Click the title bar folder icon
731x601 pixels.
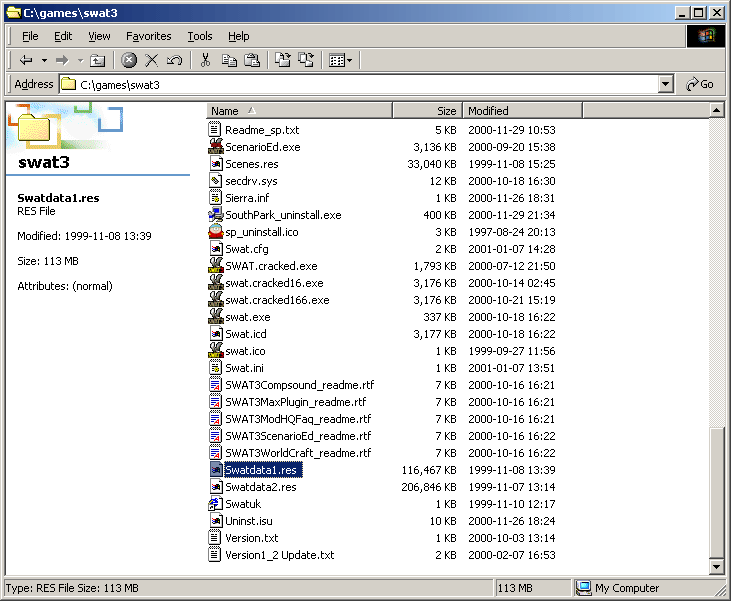tap(14, 13)
